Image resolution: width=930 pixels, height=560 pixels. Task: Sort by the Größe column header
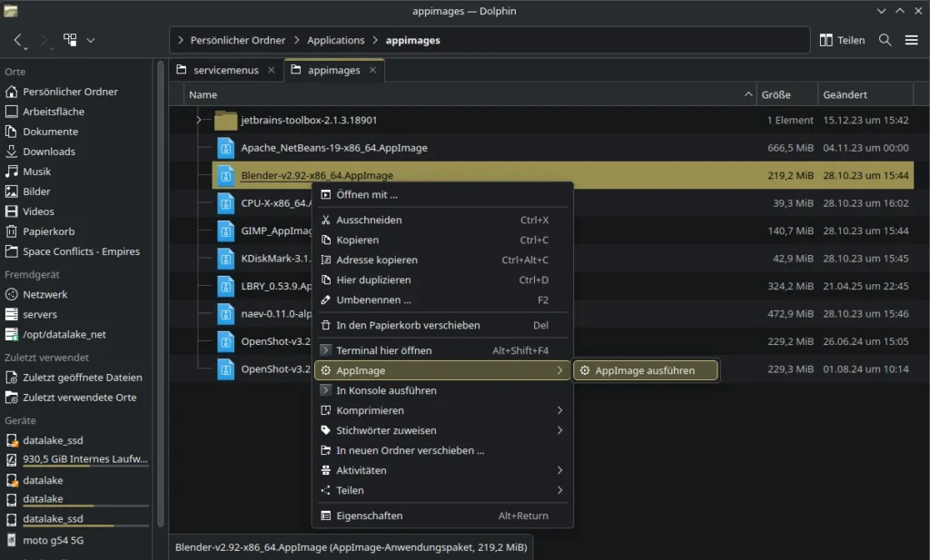(787, 94)
